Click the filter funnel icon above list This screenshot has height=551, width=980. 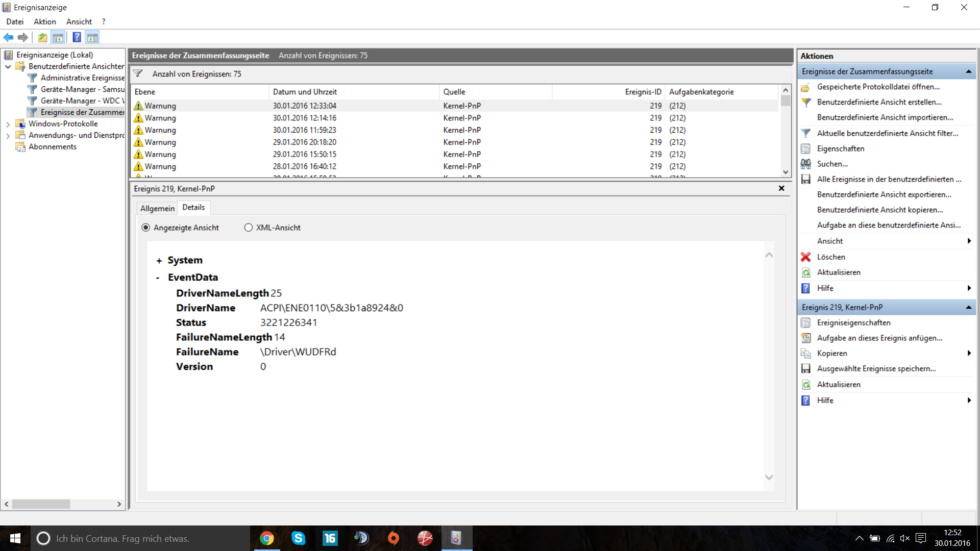pyautogui.click(x=138, y=74)
